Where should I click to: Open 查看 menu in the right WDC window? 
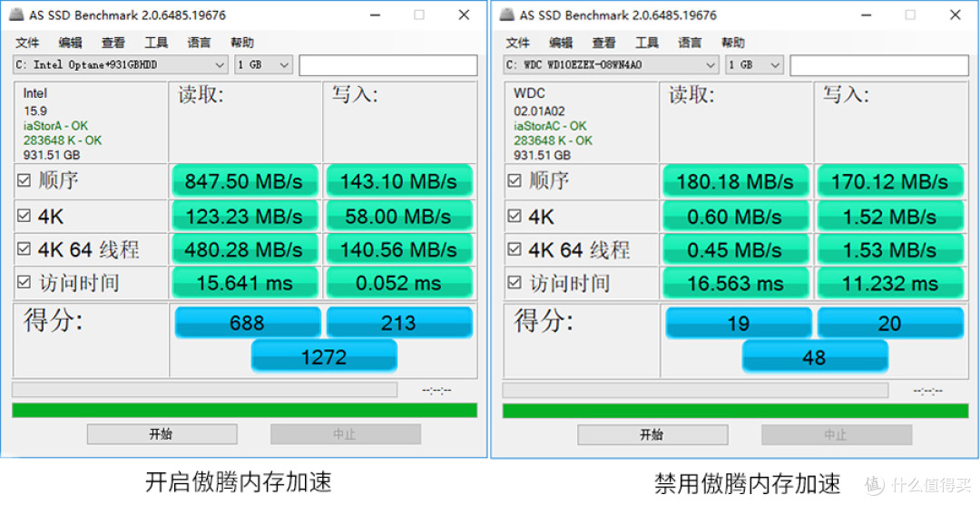603,43
